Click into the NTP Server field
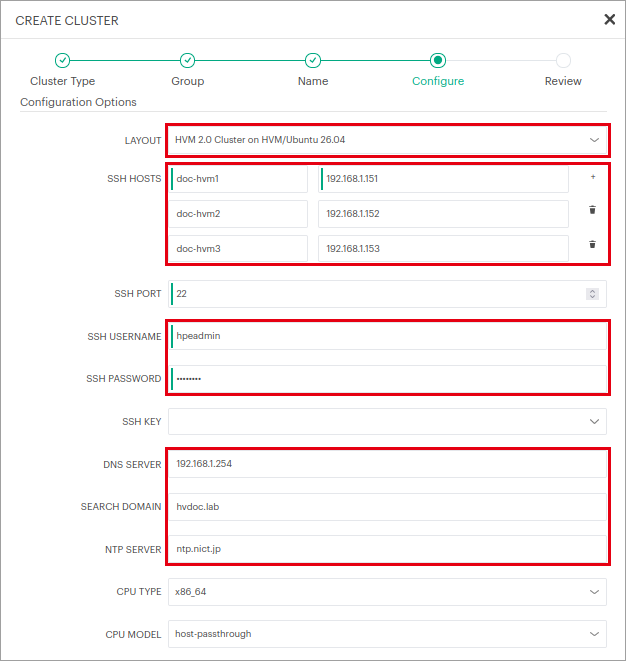Image resolution: width=626 pixels, height=661 pixels. click(x=387, y=549)
